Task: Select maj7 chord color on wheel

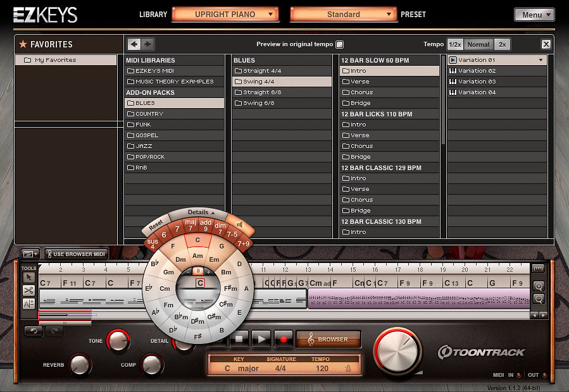Action: tap(191, 224)
